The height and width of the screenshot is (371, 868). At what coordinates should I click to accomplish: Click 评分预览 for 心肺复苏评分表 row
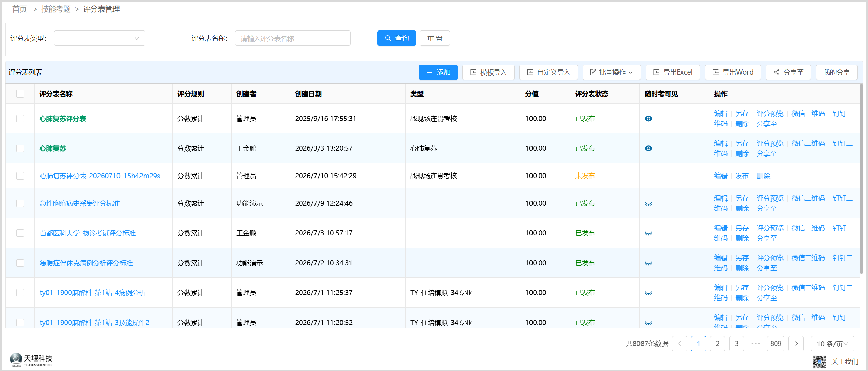[770, 114]
